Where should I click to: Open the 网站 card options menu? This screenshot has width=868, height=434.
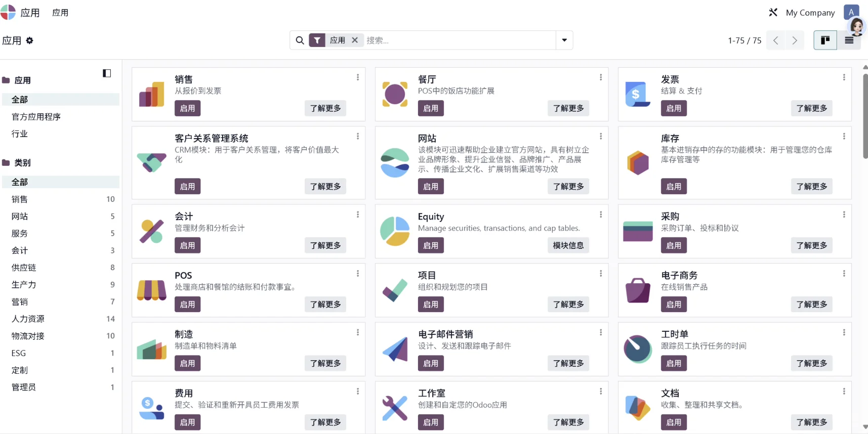pyautogui.click(x=601, y=137)
